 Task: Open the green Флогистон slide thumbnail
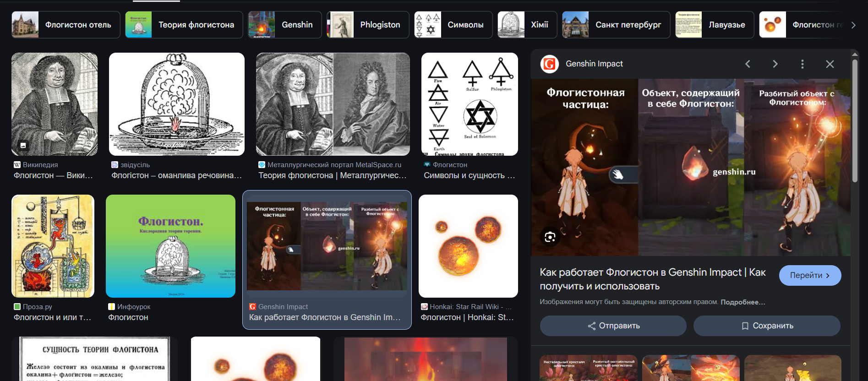(x=170, y=246)
